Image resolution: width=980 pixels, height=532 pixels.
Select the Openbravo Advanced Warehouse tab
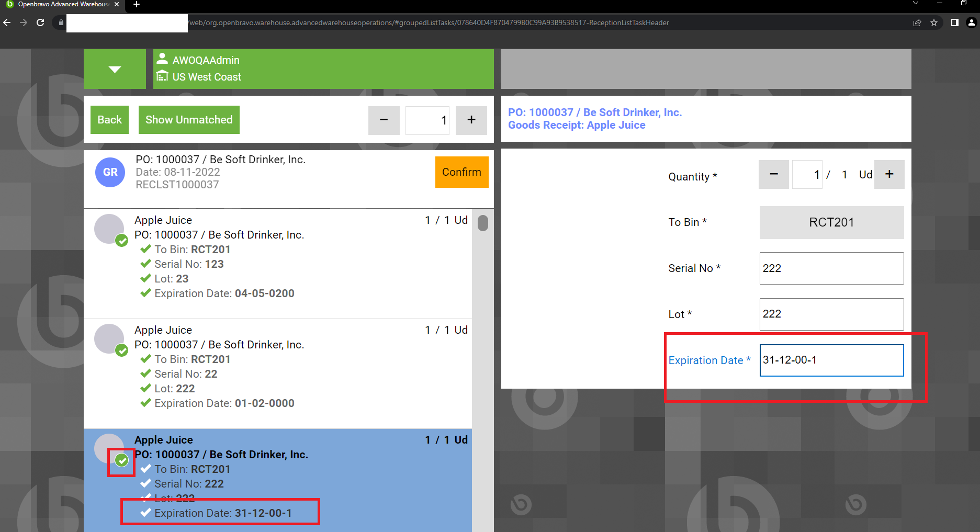click(63, 4)
